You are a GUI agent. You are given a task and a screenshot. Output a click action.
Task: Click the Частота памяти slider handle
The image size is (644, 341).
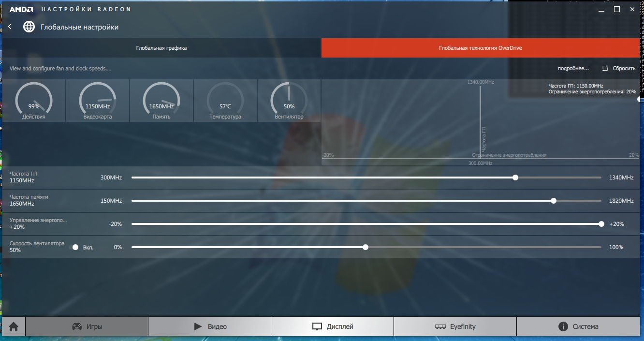(x=554, y=201)
